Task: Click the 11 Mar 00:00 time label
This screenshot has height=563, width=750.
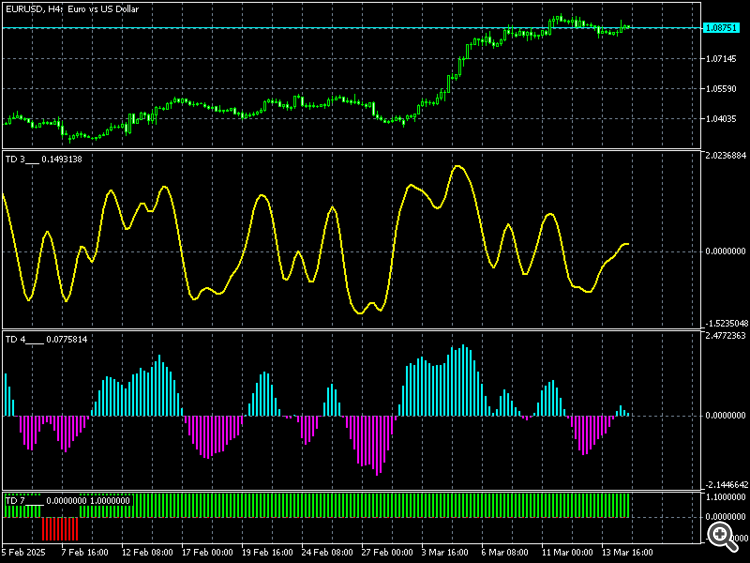Action: tap(567, 552)
